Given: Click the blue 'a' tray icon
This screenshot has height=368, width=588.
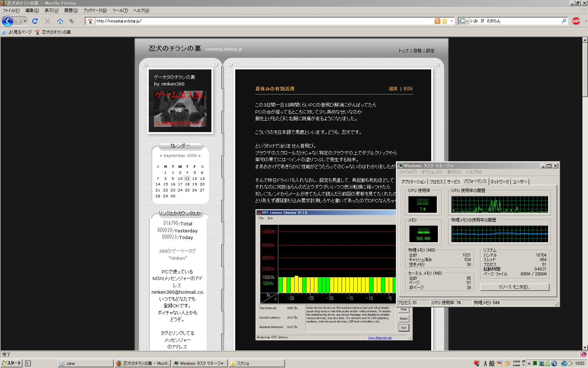Looking at the screenshot, I should [554, 363].
